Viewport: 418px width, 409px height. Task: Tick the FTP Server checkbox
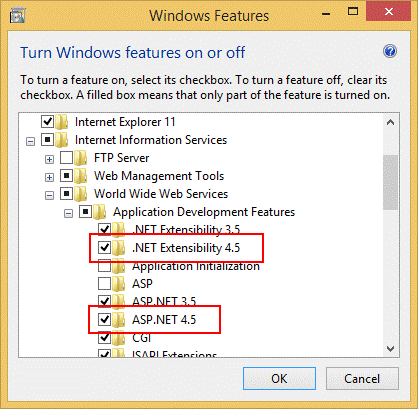66,158
